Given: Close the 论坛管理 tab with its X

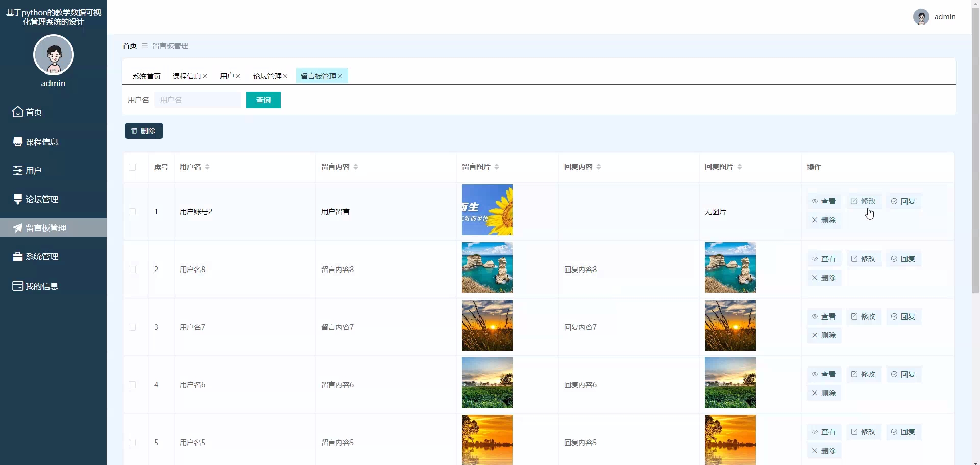Looking at the screenshot, I should pos(286,76).
